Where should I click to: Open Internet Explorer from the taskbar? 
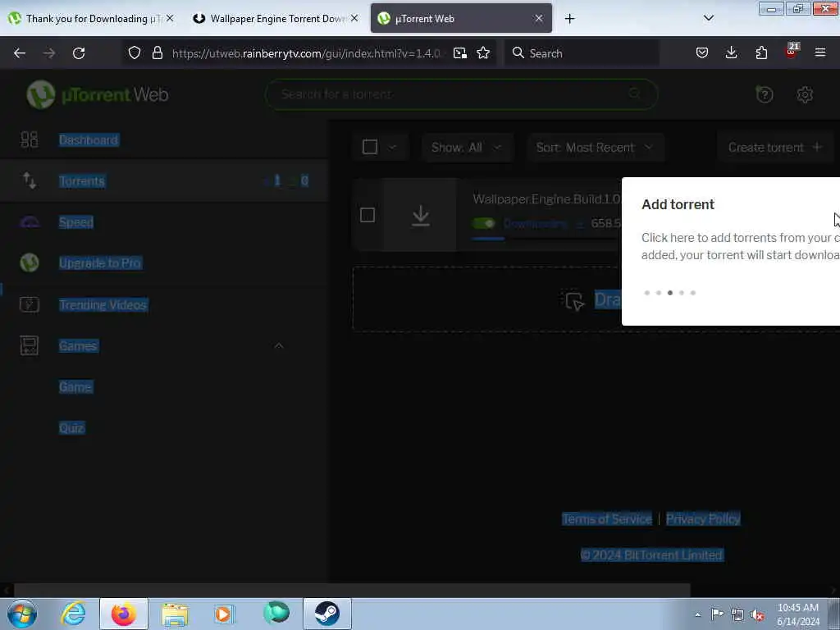tap(73, 614)
